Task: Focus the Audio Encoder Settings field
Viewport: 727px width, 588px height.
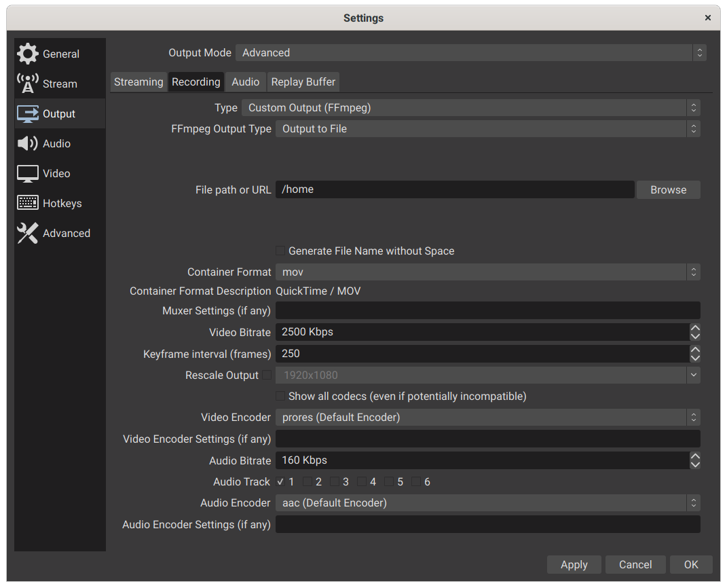Action: pyautogui.click(x=488, y=524)
